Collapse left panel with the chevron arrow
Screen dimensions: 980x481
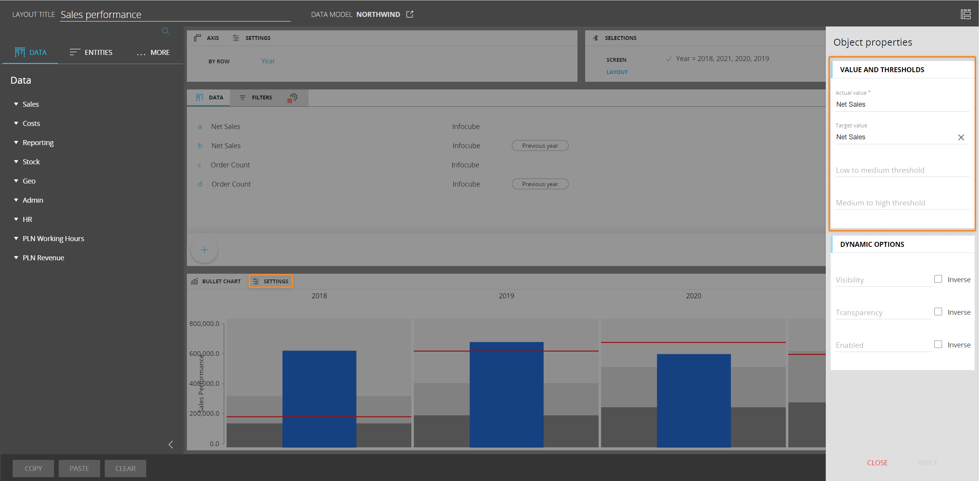coord(171,445)
